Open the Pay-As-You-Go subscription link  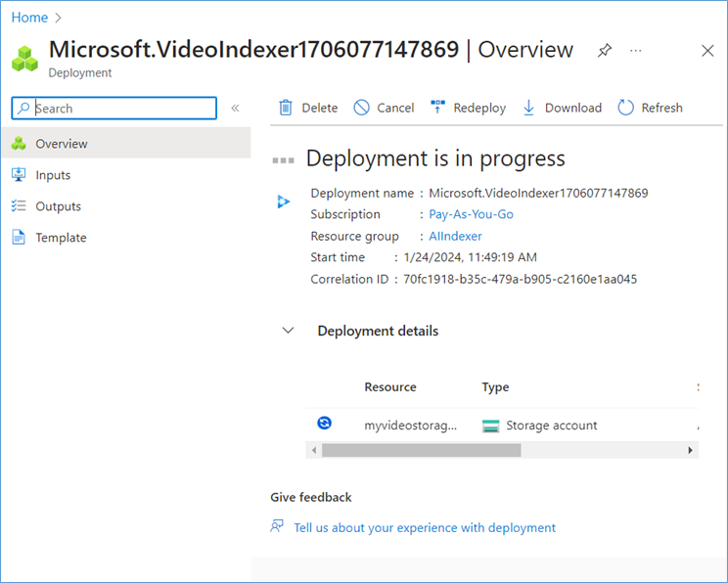click(471, 214)
